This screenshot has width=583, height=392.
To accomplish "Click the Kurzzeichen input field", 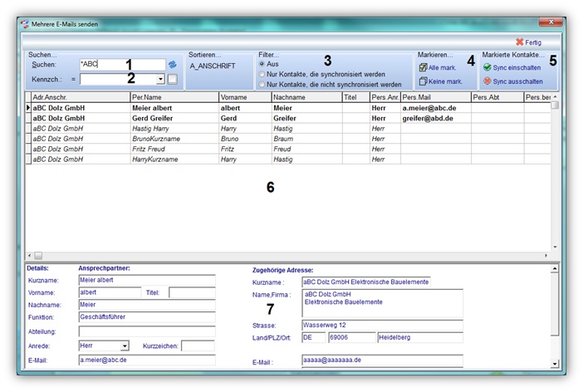I will pyautogui.click(x=198, y=345).
